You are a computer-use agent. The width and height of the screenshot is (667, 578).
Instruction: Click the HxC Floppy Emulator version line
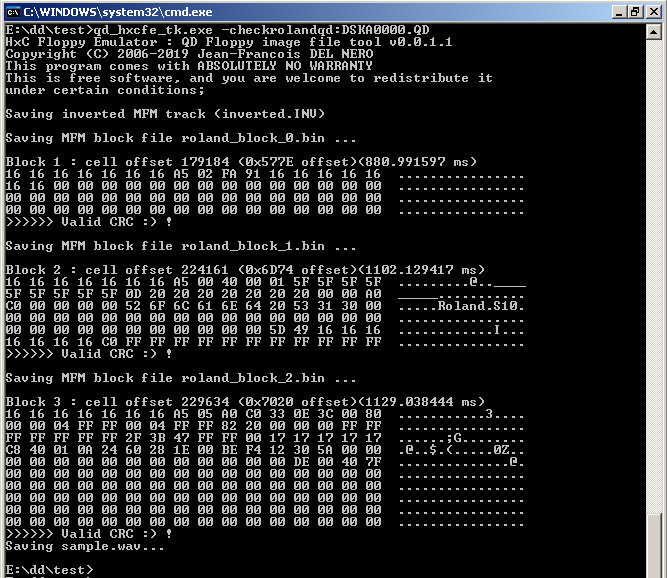pyautogui.click(x=229, y=42)
